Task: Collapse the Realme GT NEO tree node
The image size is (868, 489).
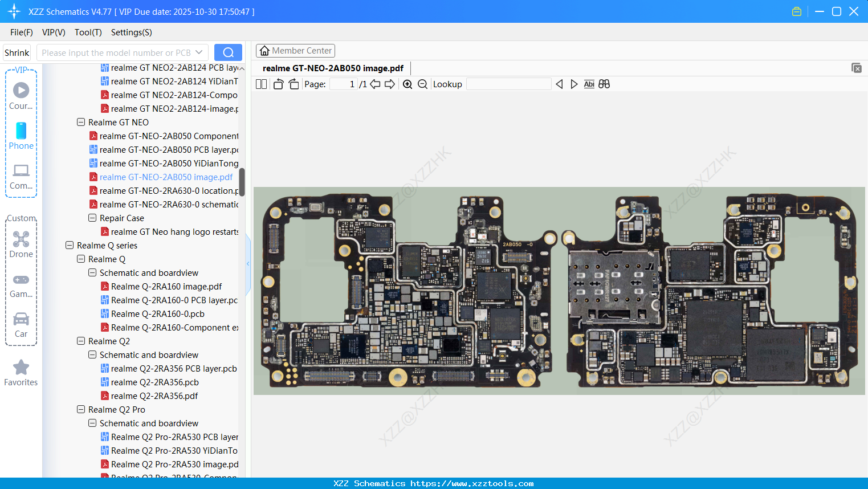Action: point(80,122)
